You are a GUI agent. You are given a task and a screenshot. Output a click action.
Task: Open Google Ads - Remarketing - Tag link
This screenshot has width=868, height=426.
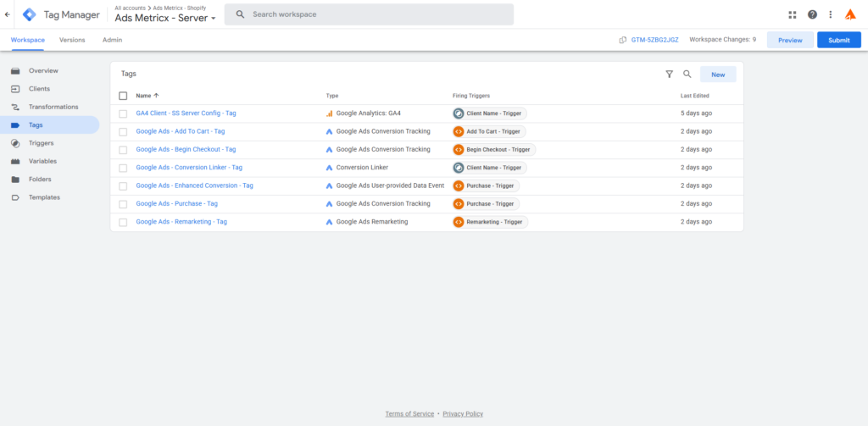(x=181, y=221)
